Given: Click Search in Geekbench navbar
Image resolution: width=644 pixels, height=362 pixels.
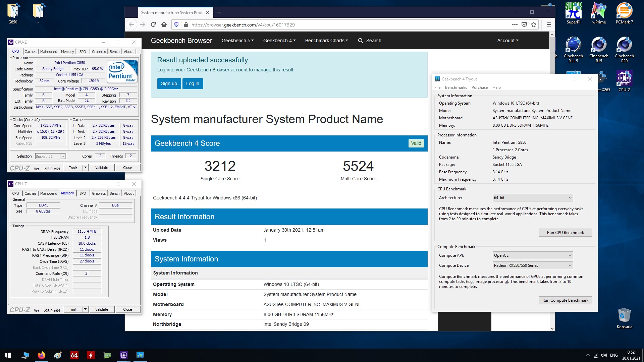Looking at the screenshot, I should [x=370, y=41].
